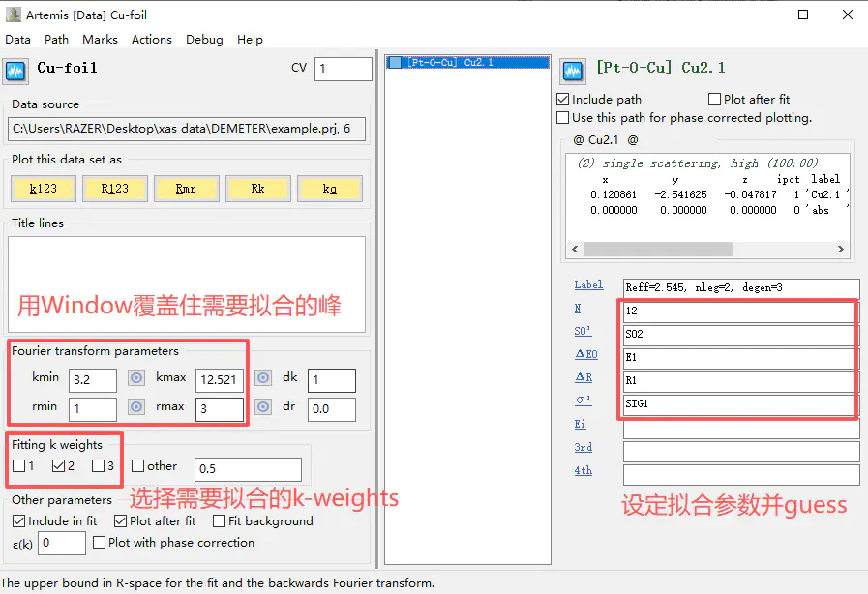
Task: Plot data as R123
Action: tap(114, 189)
